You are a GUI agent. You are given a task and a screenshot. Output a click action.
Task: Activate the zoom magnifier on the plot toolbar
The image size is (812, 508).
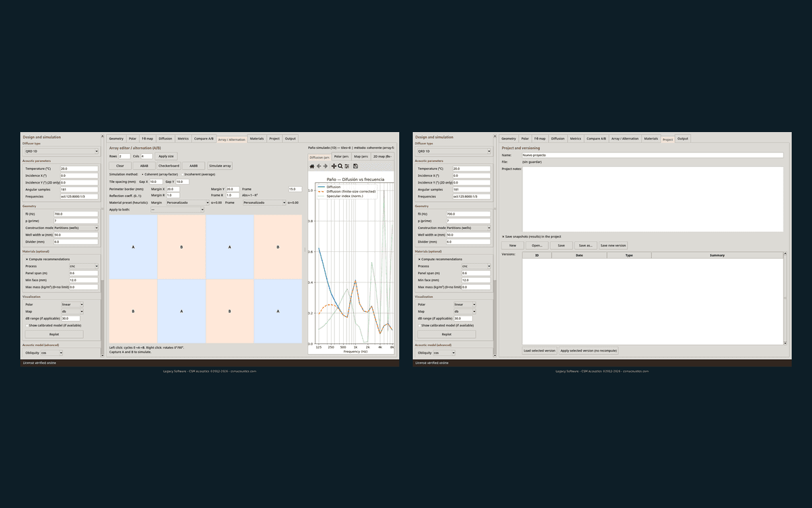click(340, 166)
